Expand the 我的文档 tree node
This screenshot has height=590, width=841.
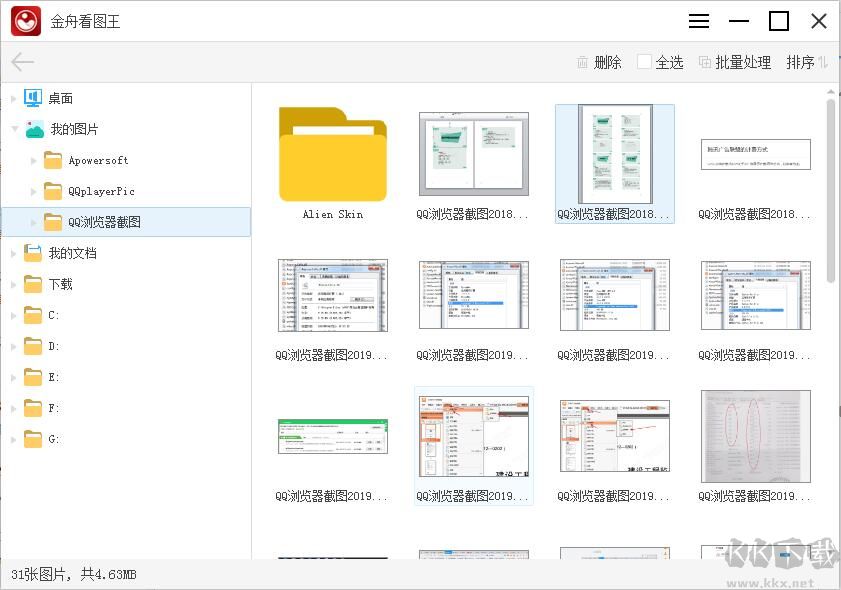[14, 254]
